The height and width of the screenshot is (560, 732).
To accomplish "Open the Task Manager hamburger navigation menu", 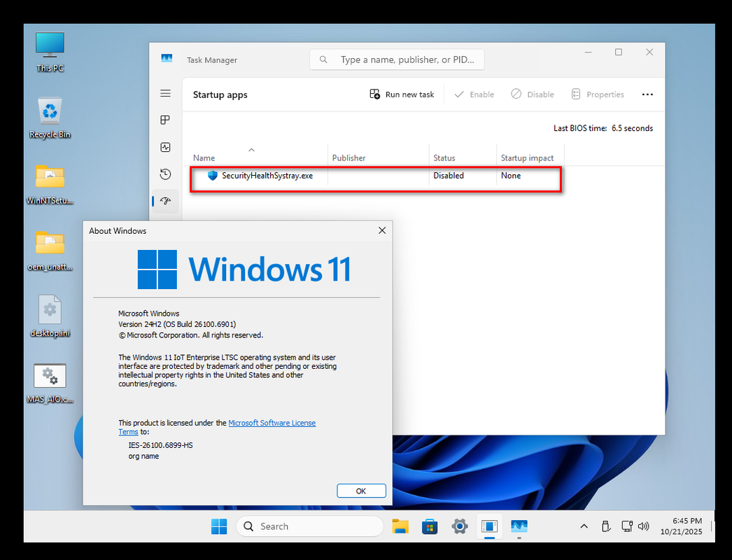I will click(165, 93).
